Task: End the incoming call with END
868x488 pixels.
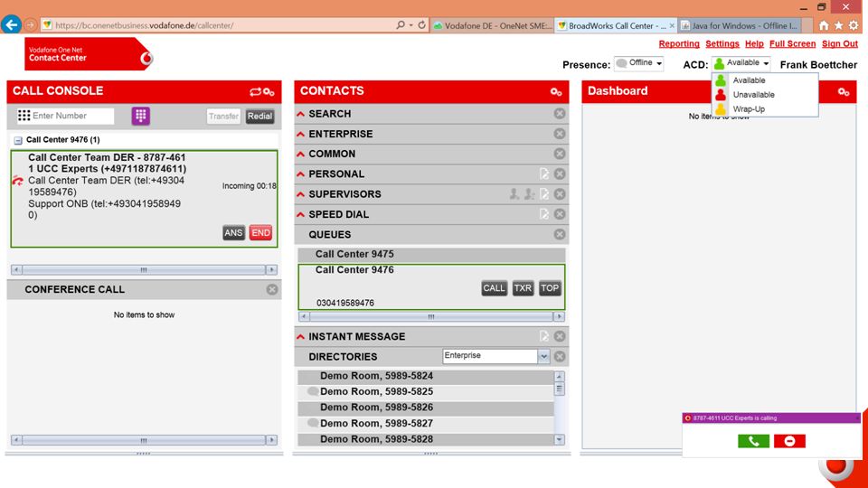Action: pyautogui.click(x=260, y=233)
